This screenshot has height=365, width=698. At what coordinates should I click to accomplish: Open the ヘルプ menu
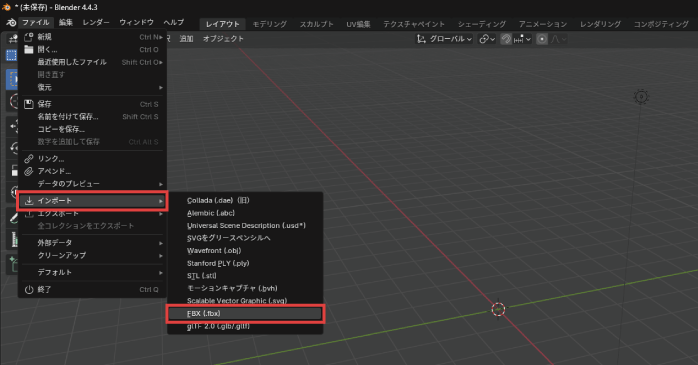(174, 22)
